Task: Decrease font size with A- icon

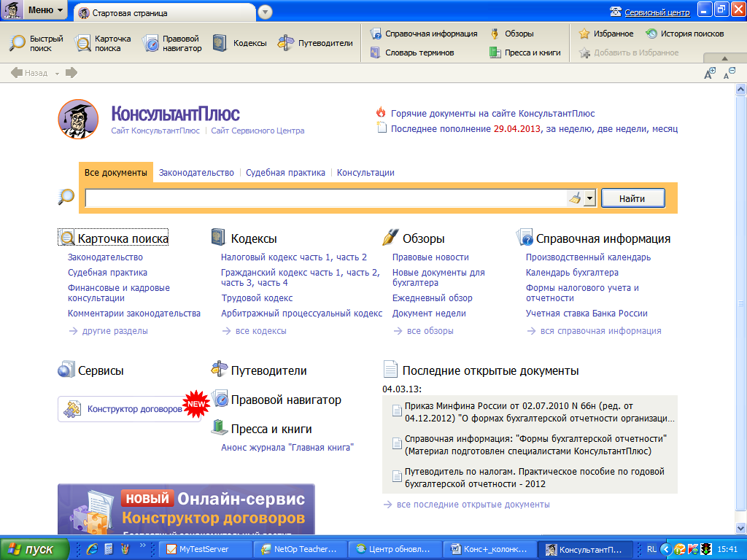Action: point(729,74)
